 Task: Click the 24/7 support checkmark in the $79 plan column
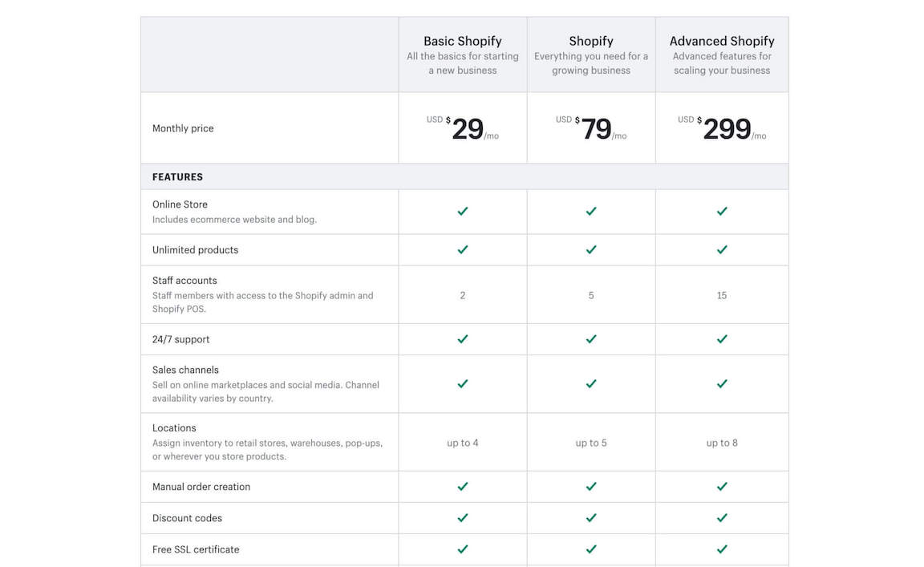point(591,339)
